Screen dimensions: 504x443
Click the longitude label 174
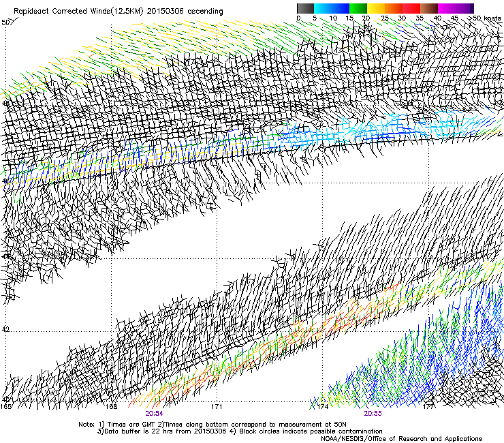(323, 406)
